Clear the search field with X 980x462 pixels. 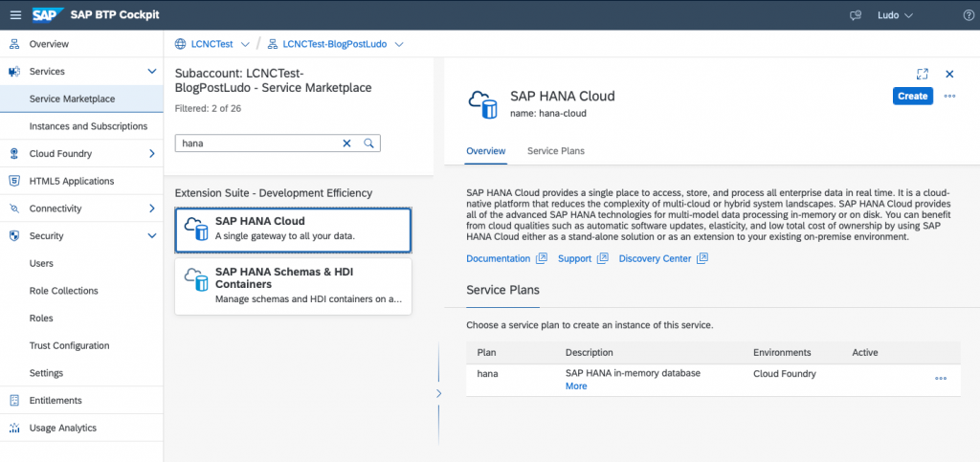(346, 143)
